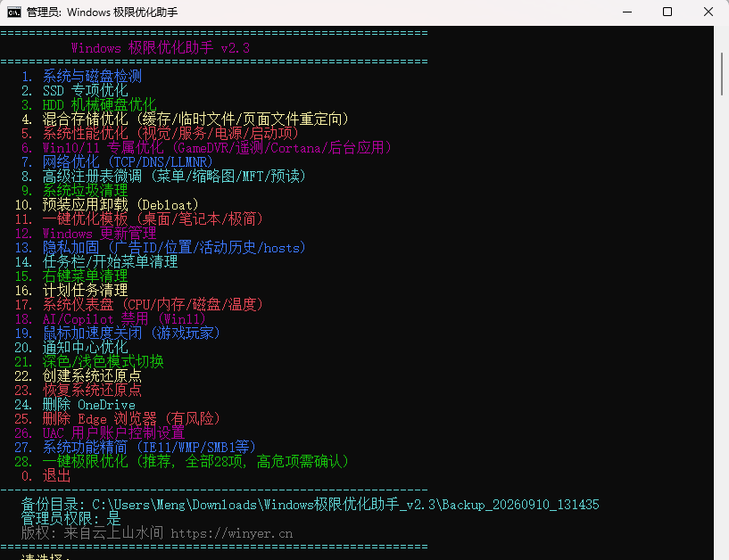Select option 8 高级注册表微调

(163, 177)
